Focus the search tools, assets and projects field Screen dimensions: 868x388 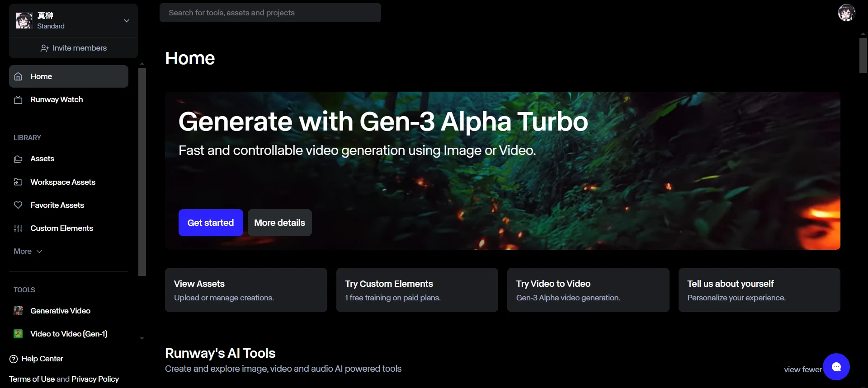270,13
